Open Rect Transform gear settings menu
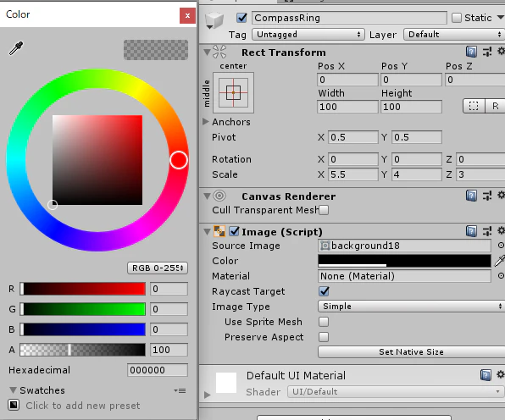This screenshot has height=420, width=505. pos(501,51)
